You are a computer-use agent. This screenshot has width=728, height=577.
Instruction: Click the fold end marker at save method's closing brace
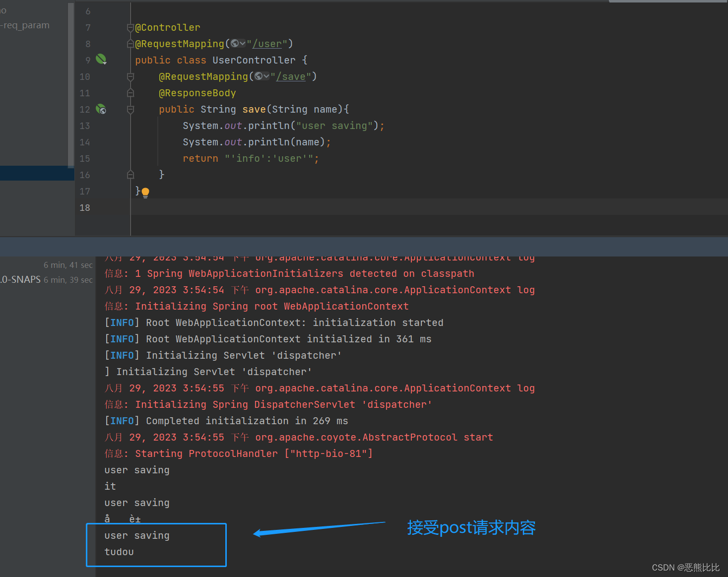coord(131,175)
